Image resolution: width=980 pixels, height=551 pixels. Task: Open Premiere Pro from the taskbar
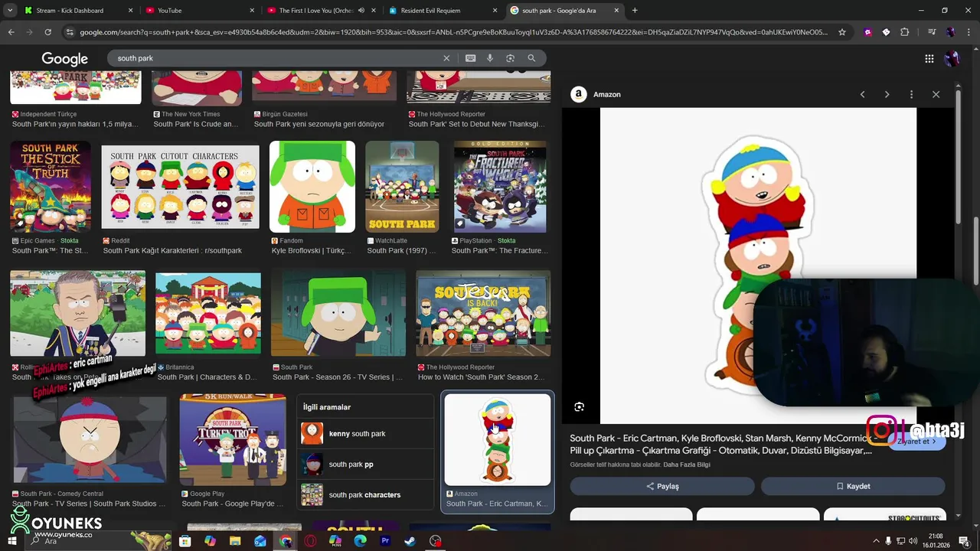click(385, 541)
